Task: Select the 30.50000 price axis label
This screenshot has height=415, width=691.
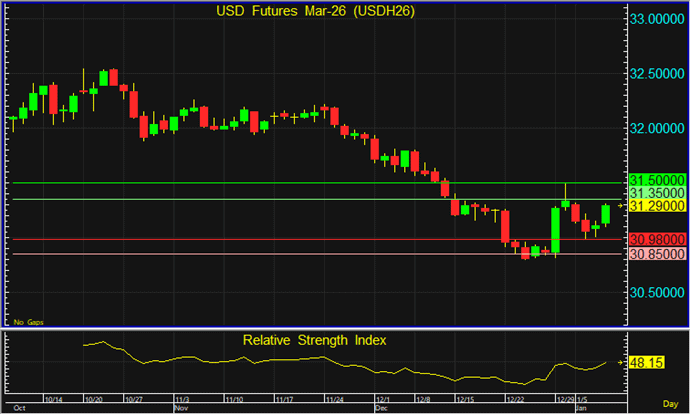Action: click(657, 293)
